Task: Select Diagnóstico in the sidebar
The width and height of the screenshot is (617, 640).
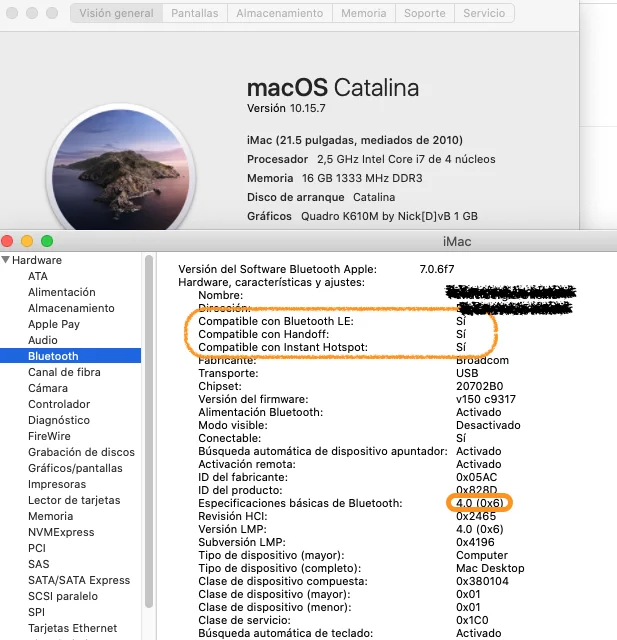Action: pyautogui.click(x=59, y=420)
